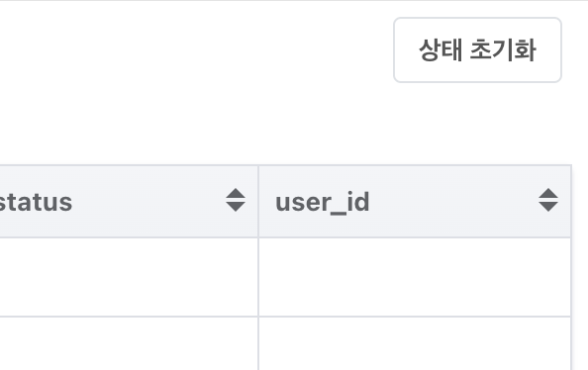
Task: Select the user_id column header label
Action: tap(323, 203)
